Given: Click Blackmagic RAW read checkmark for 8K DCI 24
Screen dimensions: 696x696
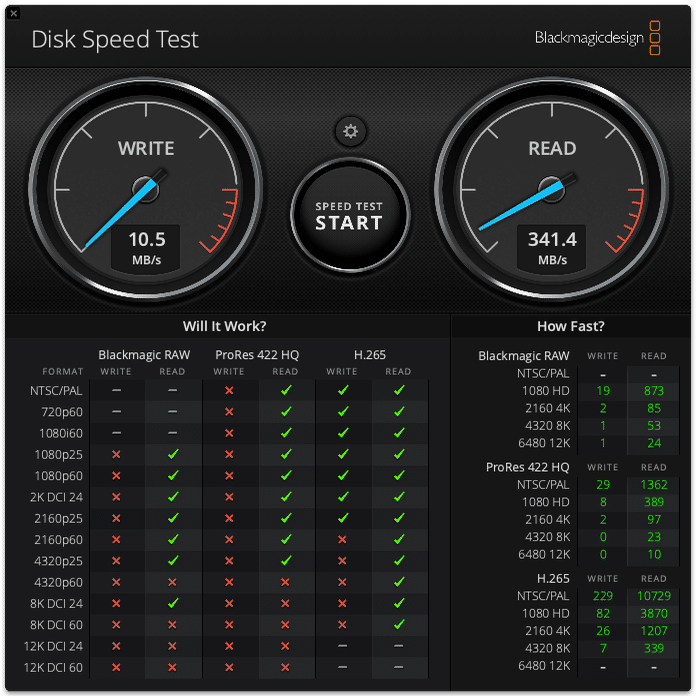Looking at the screenshot, I should pos(173,603).
